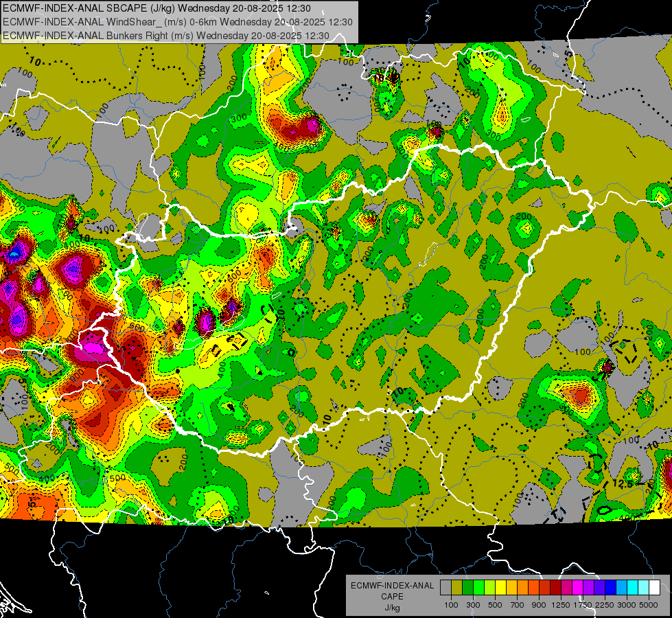Viewport: 672px width, 618px height.
Task: Click the pure yellow legend swatch
Action: (500, 587)
